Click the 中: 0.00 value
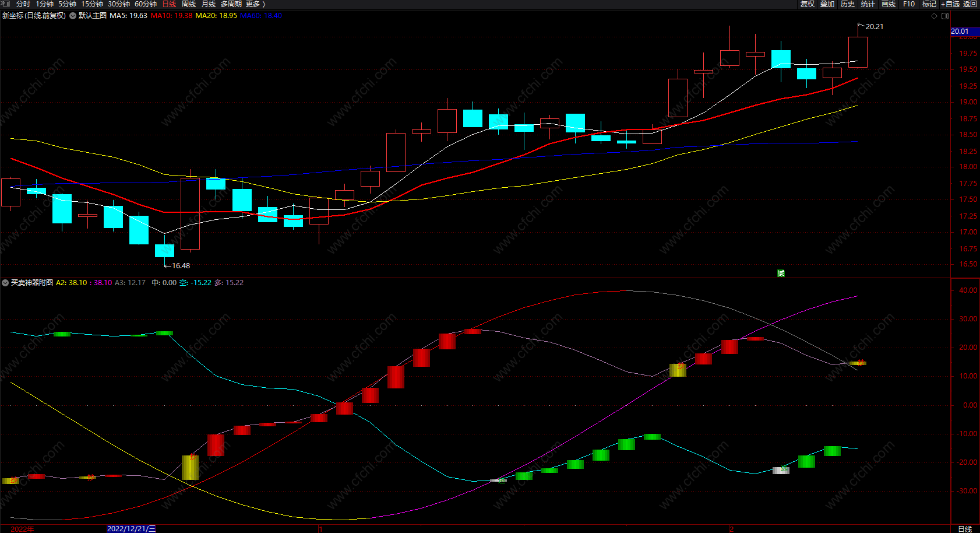Viewport: 980px width, 533px height. (x=164, y=283)
